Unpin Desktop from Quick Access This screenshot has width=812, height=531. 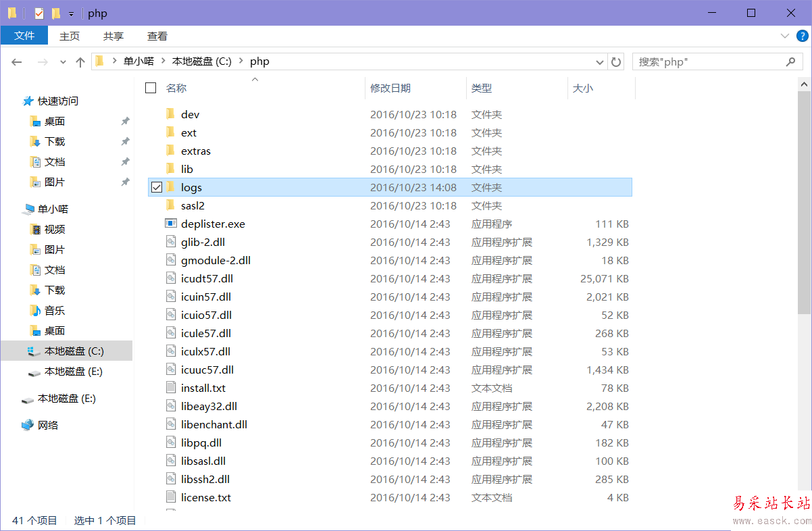point(125,122)
